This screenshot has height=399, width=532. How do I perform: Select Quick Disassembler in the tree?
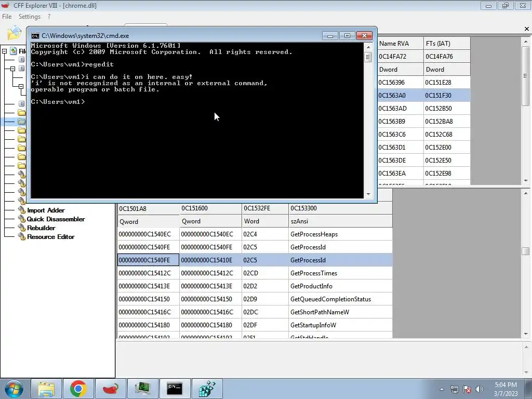coord(56,219)
